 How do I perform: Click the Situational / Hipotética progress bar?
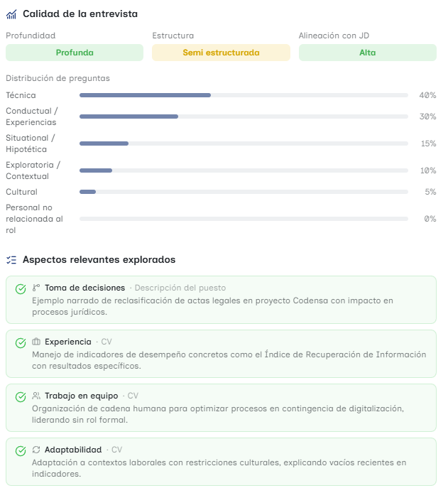pyautogui.click(x=244, y=143)
